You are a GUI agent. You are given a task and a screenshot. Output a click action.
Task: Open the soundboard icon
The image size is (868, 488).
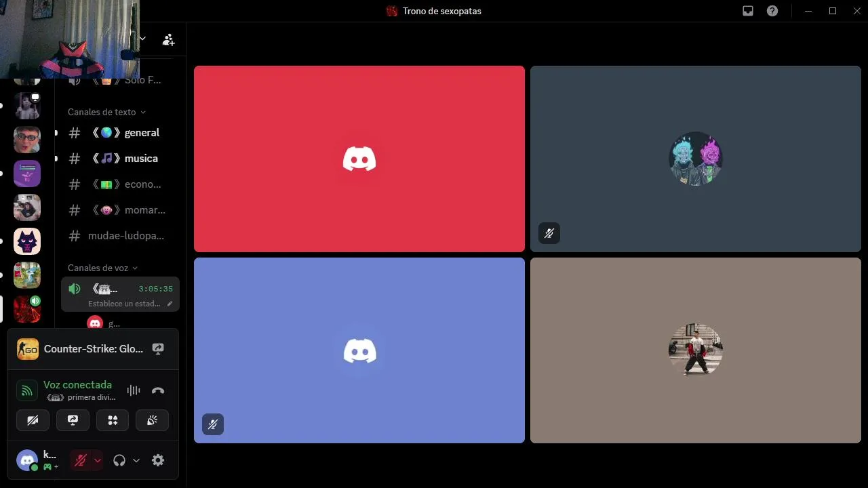153,420
